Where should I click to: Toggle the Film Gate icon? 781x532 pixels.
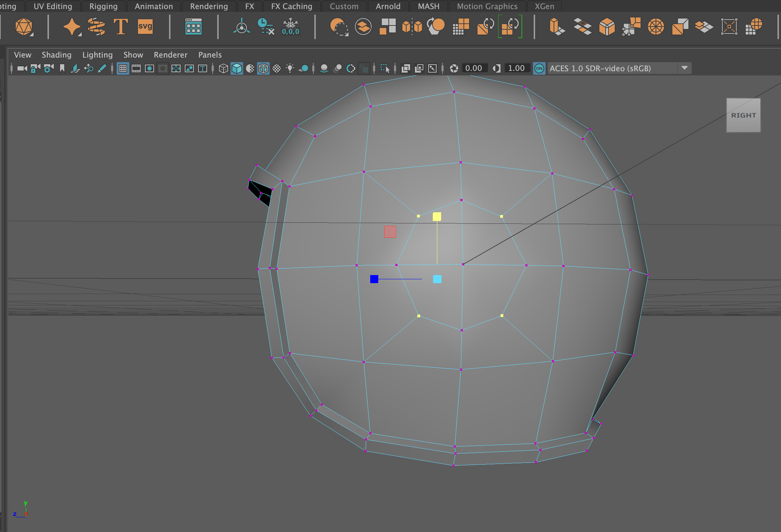[136, 68]
